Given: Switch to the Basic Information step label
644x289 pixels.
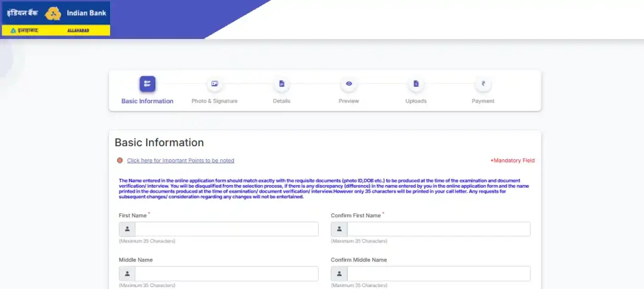Looking at the screenshot, I should pyautogui.click(x=147, y=101).
